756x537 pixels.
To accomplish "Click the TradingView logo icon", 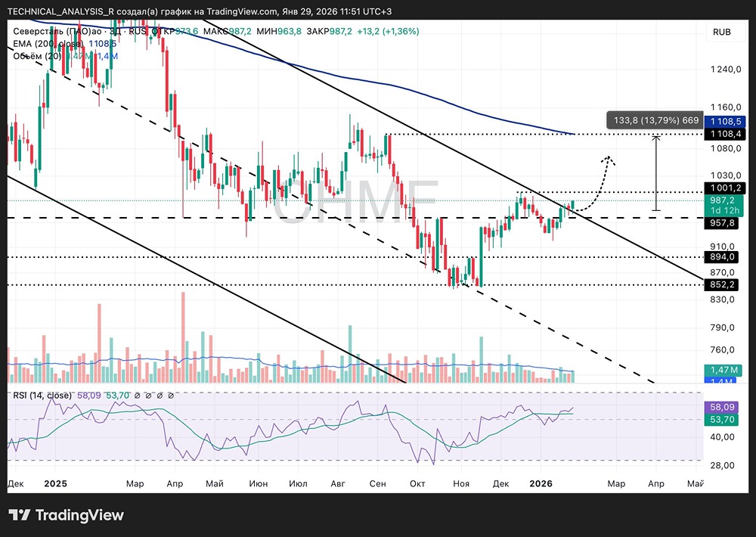I will 19,515.
